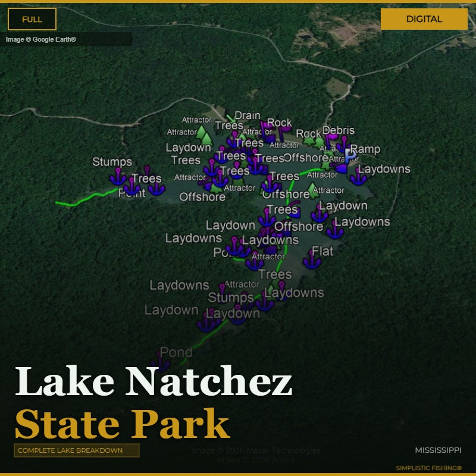Click the SIMPLISTIC FISHING® link text
Image resolution: width=476 pixels, height=476 pixels.
click(428, 468)
